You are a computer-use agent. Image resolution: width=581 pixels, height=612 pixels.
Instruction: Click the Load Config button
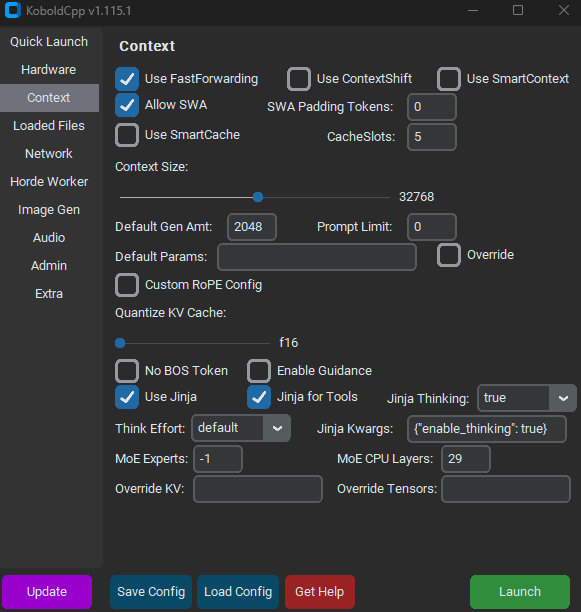[x=238, y=592]
